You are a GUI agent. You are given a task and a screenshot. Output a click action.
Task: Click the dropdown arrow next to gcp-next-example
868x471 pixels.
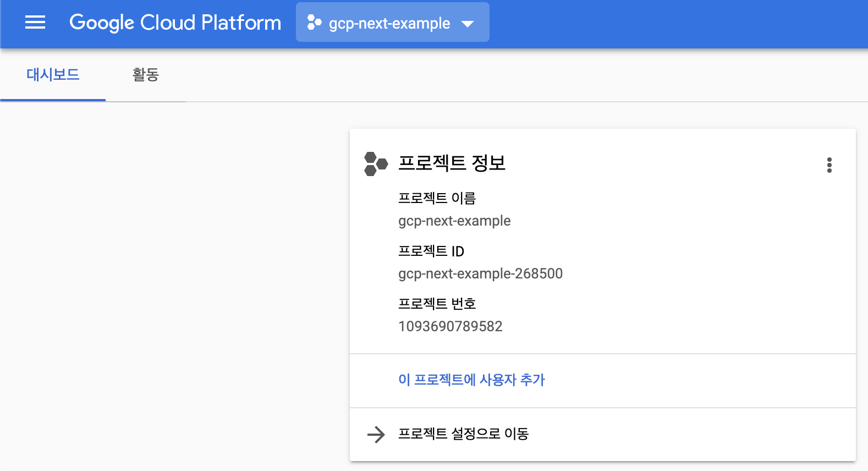coord(468,24)
